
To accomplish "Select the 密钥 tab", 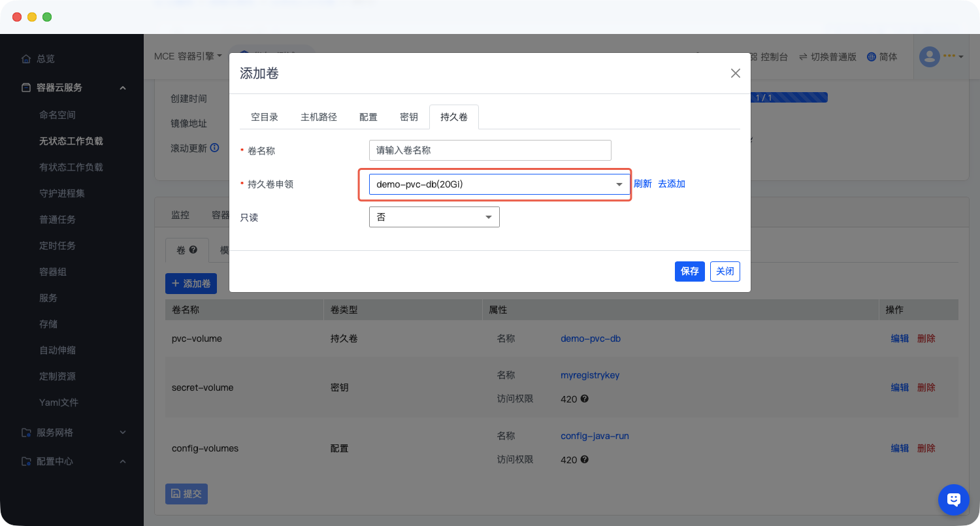I will pos(408,117).
